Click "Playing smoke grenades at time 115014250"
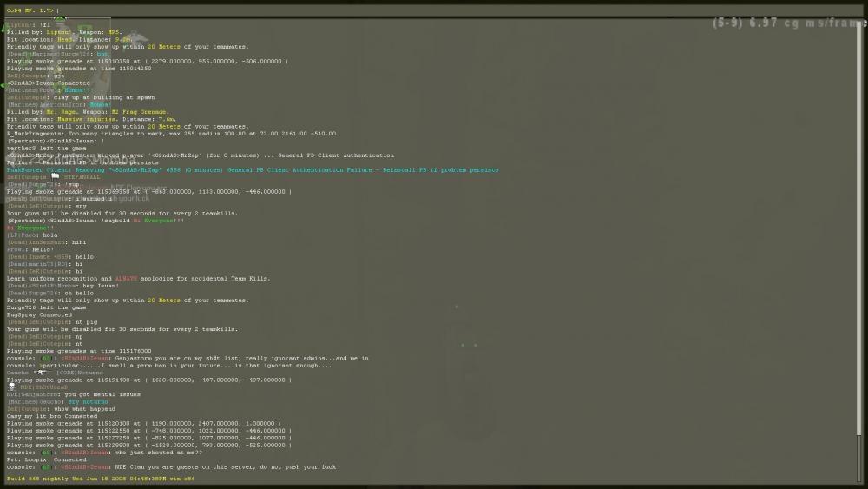Image resolution: width=868 pixels, height=489 pixels. pos(79,69)
